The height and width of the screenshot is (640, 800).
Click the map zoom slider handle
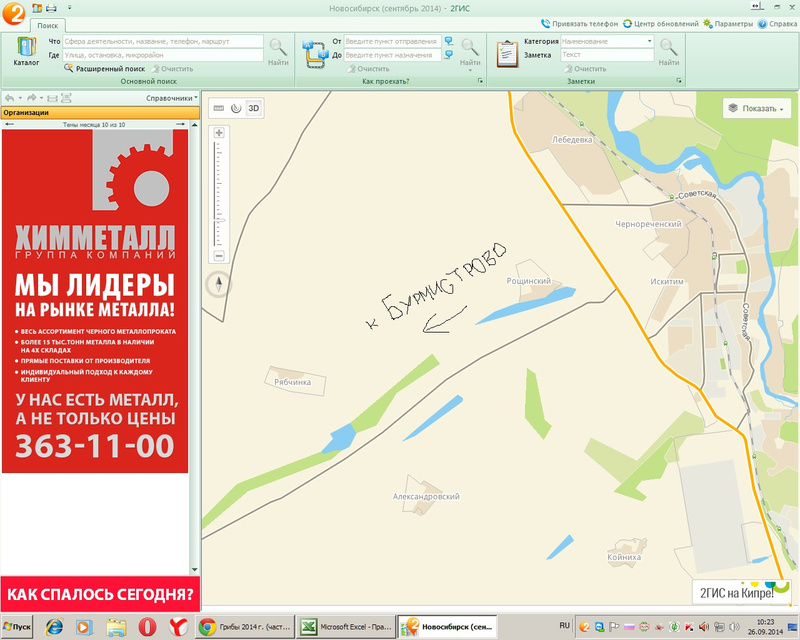click(219, 220)
